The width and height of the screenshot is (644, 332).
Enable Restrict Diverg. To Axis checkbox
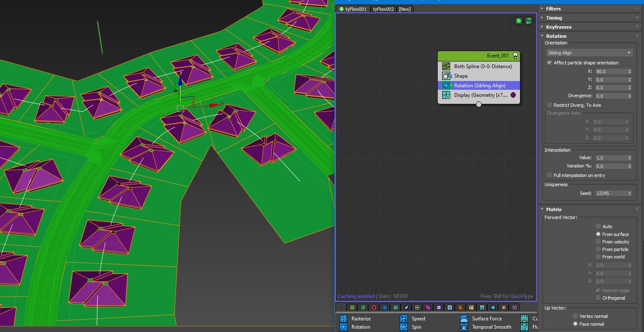[x=550, y=105]
